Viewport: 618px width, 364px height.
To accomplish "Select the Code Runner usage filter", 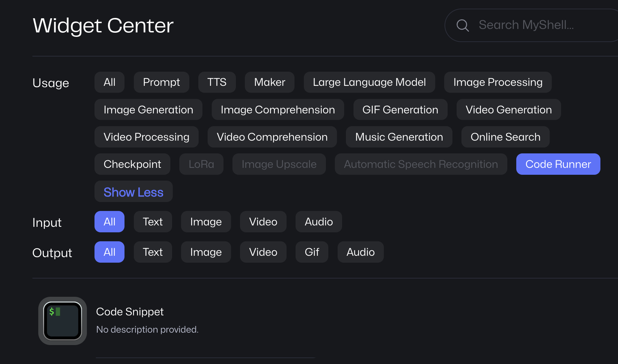I will (x=558, y=164).
